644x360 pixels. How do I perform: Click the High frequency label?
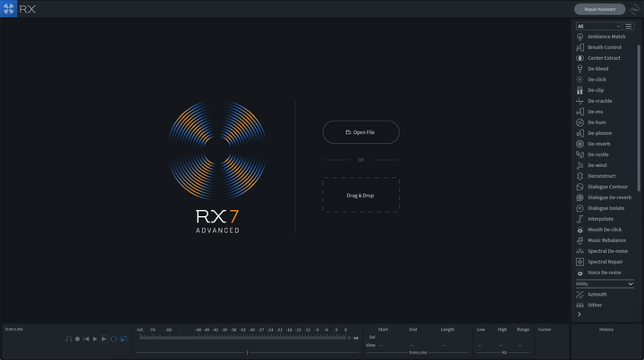(502, 330)
